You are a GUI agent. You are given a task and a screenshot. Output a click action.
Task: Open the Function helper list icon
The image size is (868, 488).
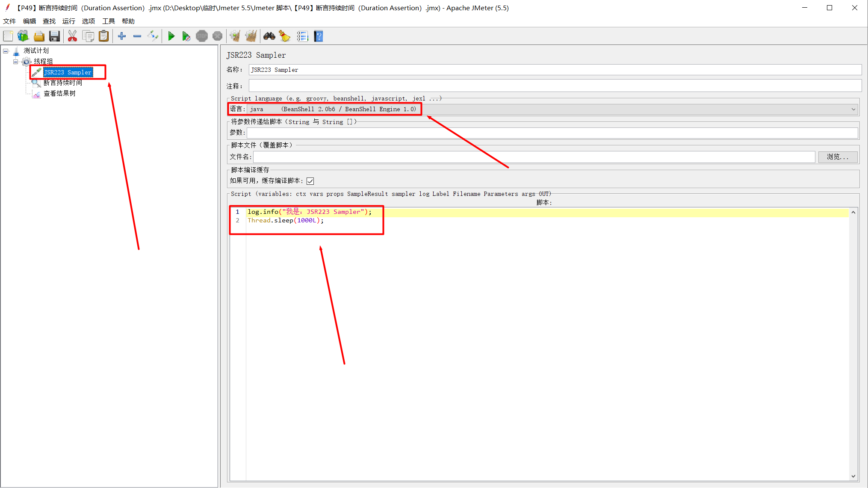(302, 36)
